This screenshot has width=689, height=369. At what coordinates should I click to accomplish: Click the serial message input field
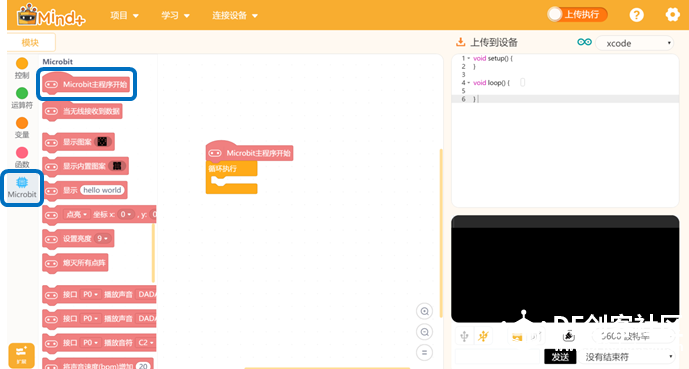pos(497,356)
